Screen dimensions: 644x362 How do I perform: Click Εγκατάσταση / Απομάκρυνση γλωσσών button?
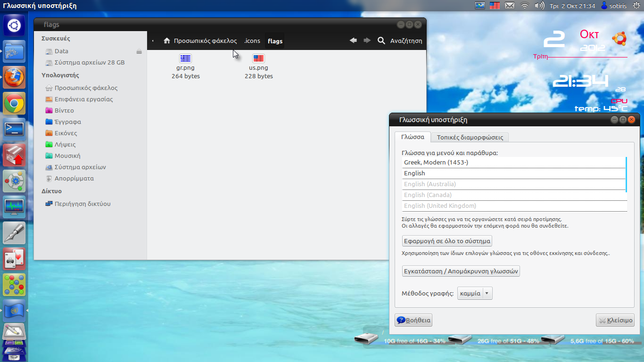pos(461,271)
